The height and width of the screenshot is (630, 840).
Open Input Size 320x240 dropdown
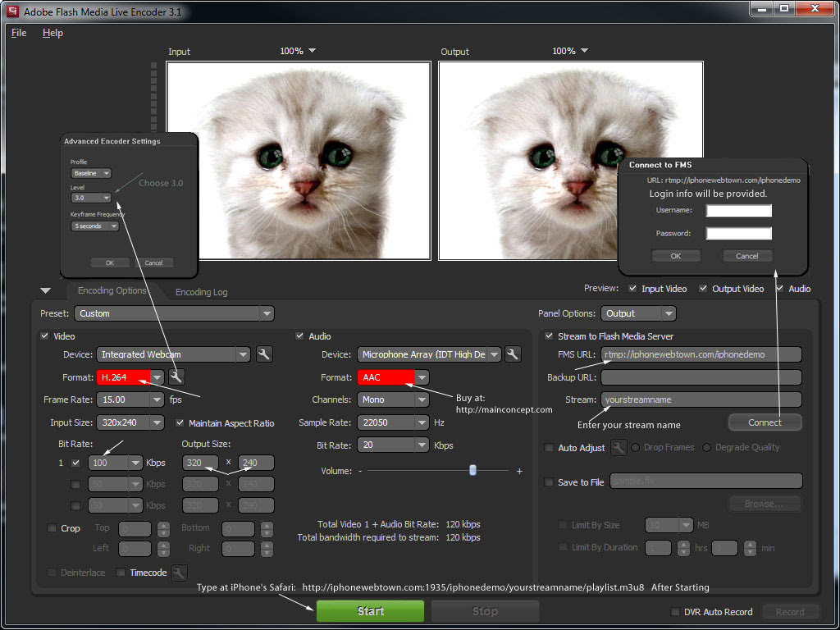pyautogui.click(x=130, y=422)
